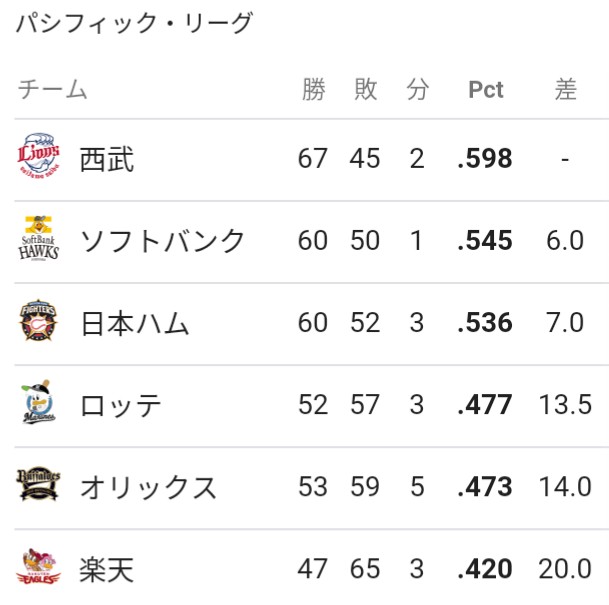Screen dimensions: 609x605
Task: Select the ロッテ team name
Action: 120,405
